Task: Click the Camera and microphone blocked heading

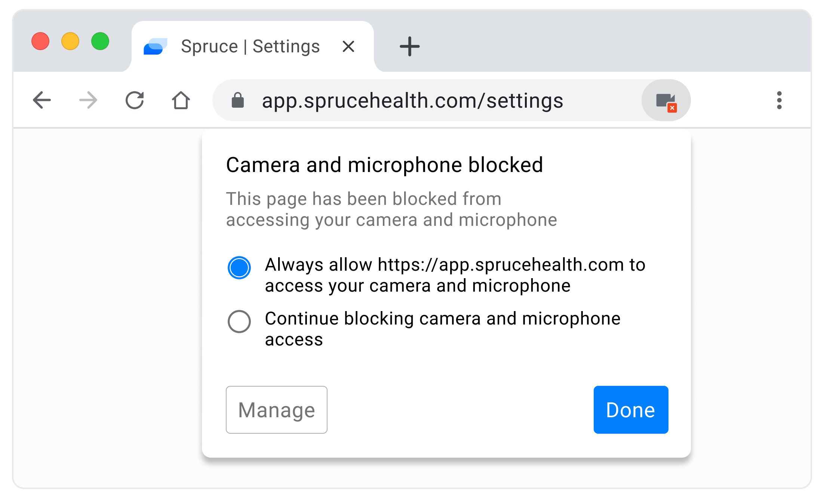Action: pos(384,165)
